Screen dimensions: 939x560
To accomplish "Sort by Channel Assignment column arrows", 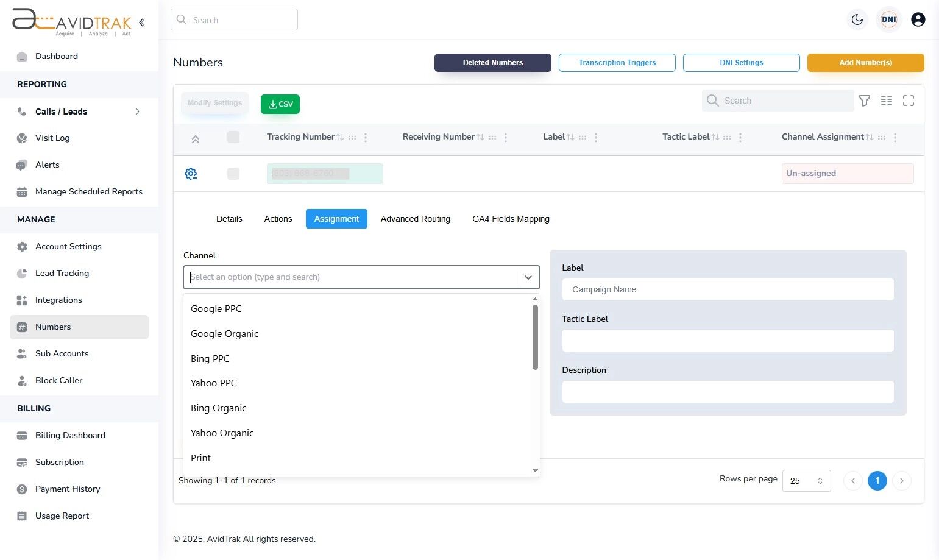I will tap(870, 138).
